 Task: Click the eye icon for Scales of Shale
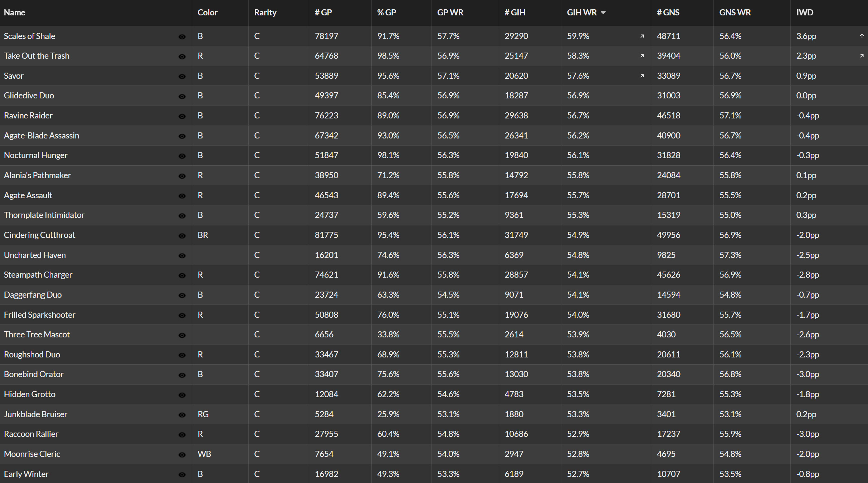pos(182,37)
